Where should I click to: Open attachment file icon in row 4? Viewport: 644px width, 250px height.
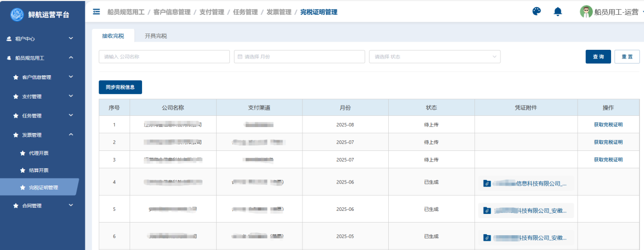487,183
